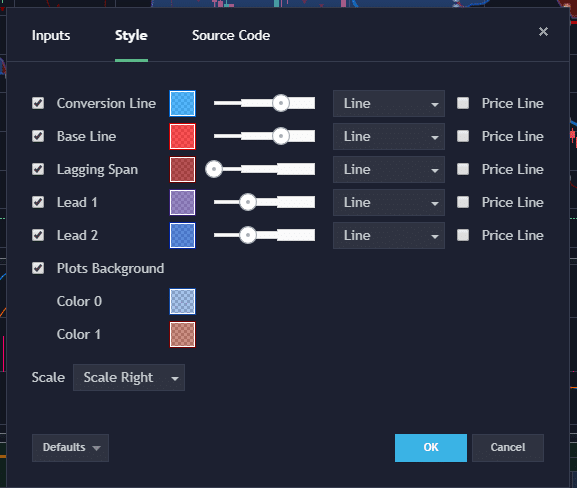577x488 pixels.
Task: Expand the Base Line plot style dropdown
Action: coord(389,137)
